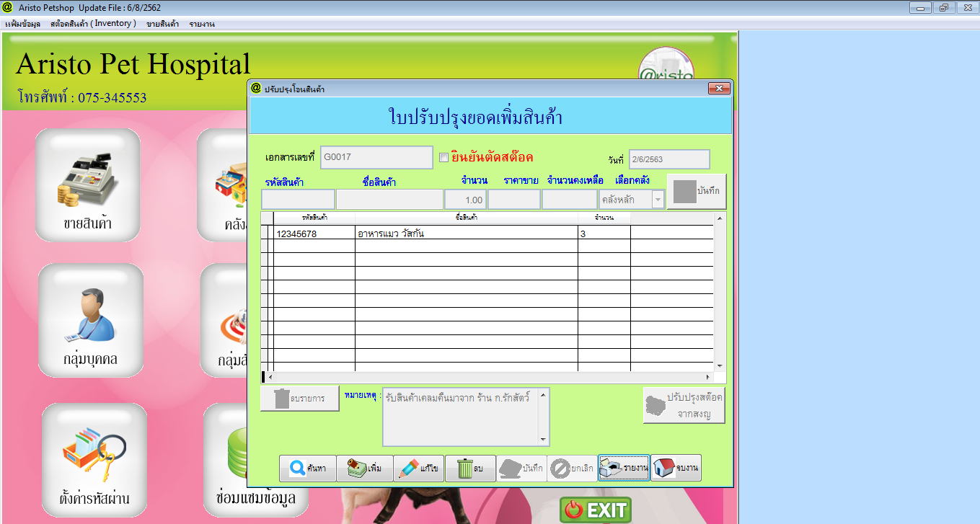980x524 pixels.
Task: Click the ชื่อสินค้า product name input
Action: click(x=389, y=200)
